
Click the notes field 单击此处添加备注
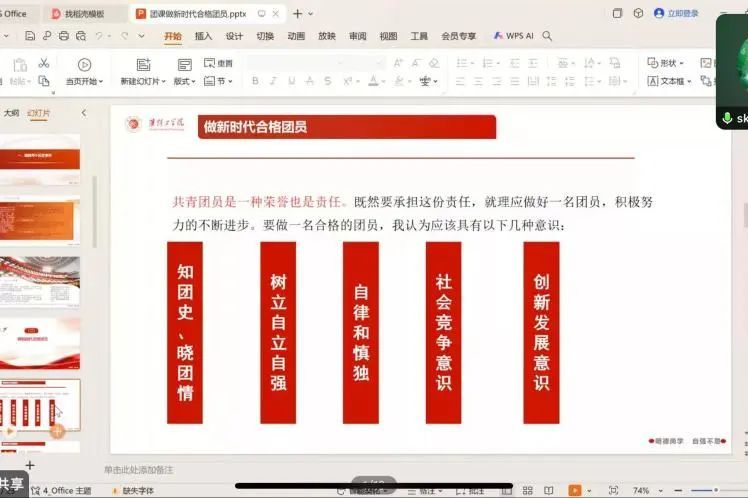[139, 469]
